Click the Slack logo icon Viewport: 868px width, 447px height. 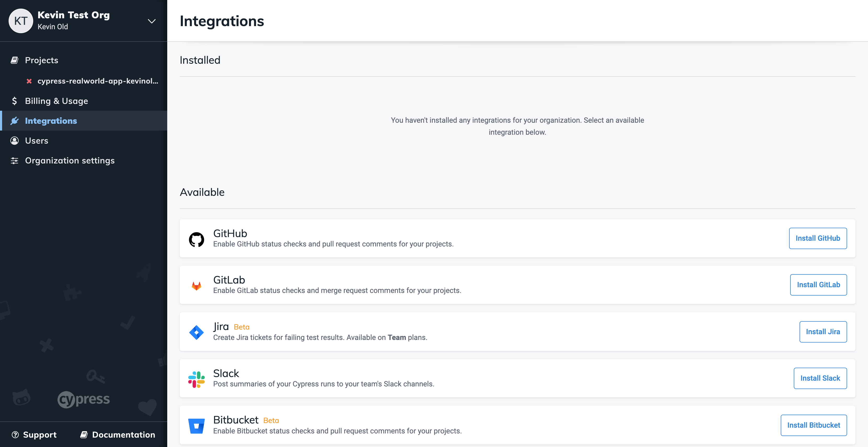196,378
